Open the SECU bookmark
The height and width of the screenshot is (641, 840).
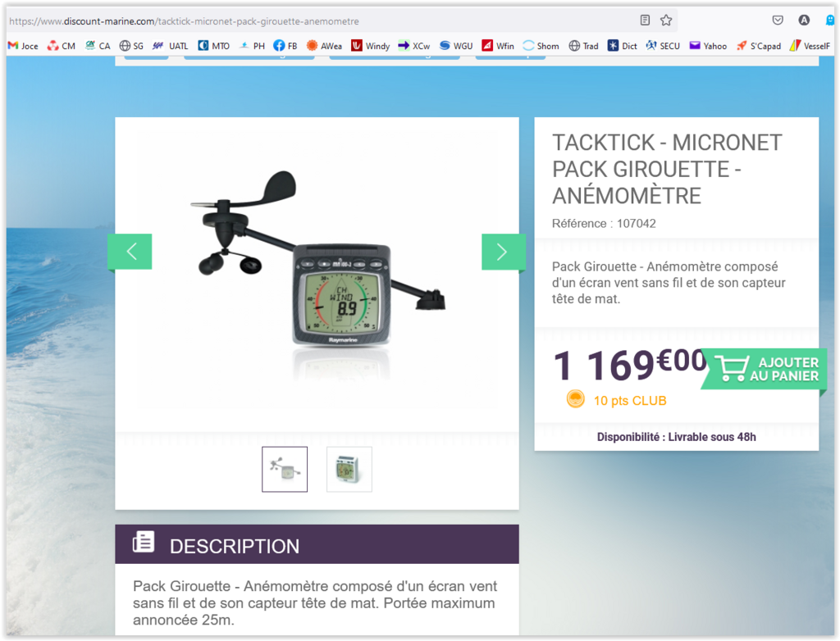(x=663, y=46)
